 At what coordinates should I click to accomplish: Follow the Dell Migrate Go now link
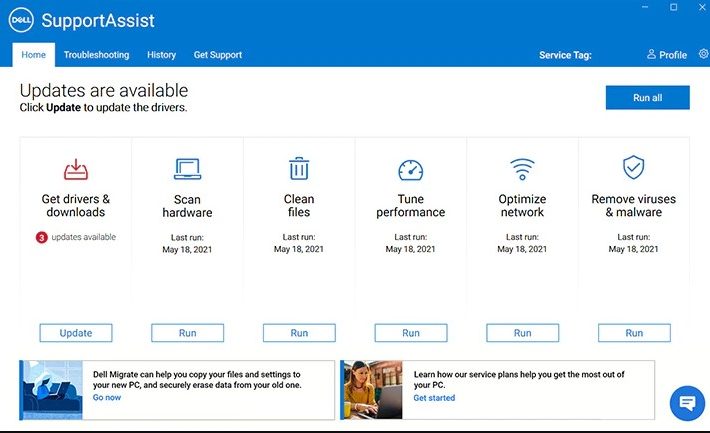point(107,398)
